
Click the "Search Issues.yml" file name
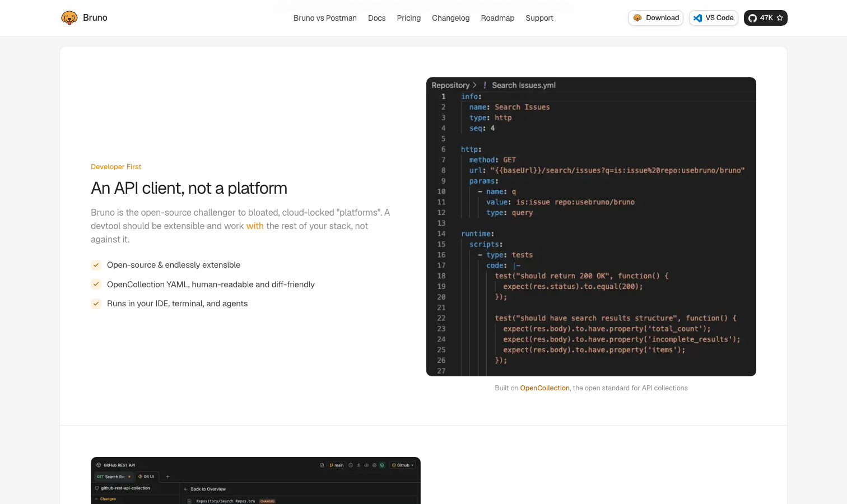click(524, 85)
